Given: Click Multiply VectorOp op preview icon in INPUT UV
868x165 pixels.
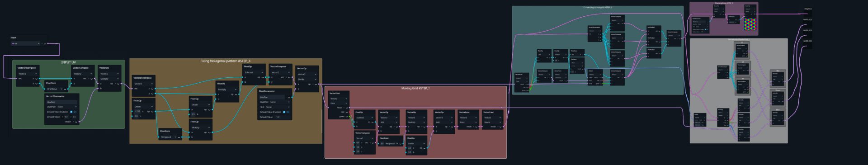Looking at the screenshot, I should 118,84.
